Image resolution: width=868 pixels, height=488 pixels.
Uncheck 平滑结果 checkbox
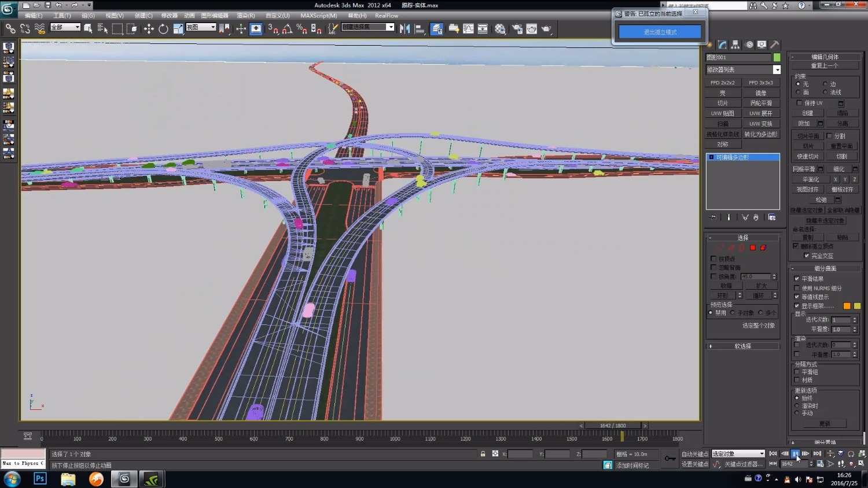click(797, 279)
